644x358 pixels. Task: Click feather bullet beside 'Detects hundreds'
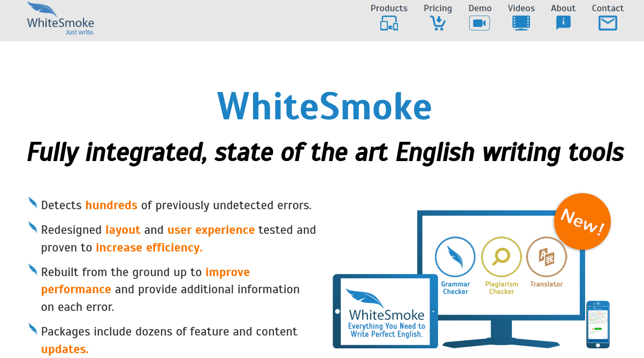pos(33,203)
